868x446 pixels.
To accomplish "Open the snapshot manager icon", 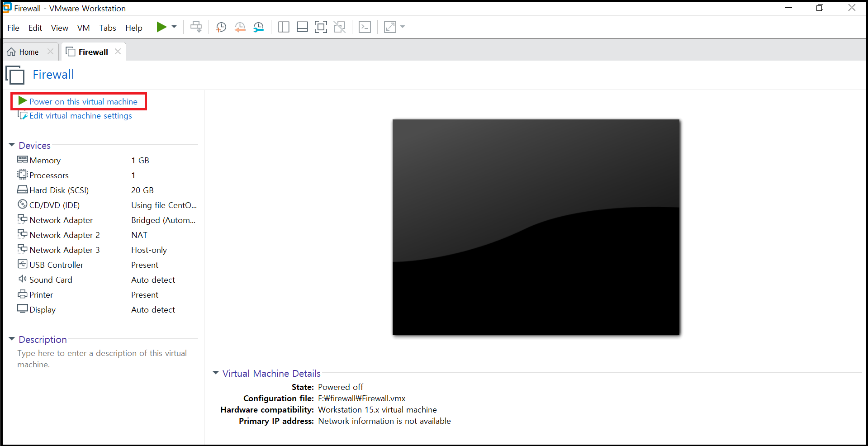I will (x=258, y=27).
